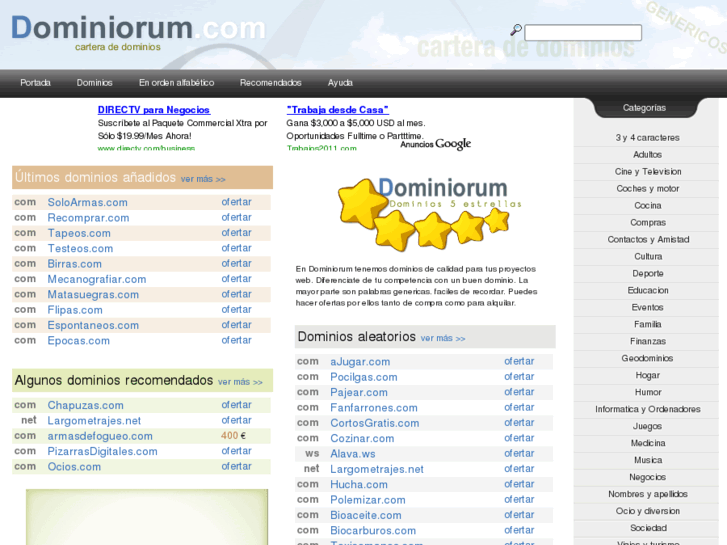The width and height of the screenshot is (727, 545).
Task: Open the Portada menu item
Action: tap(35, 83)
